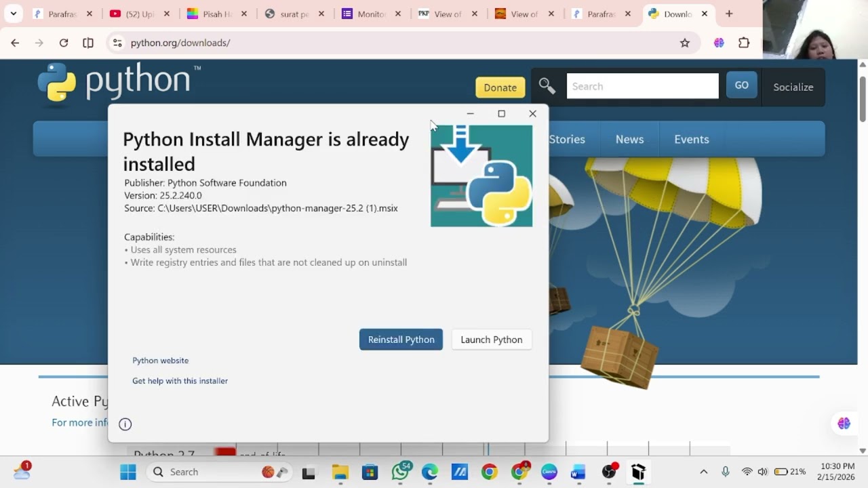Click the floating purple brain widget on the page

point(844,424)
